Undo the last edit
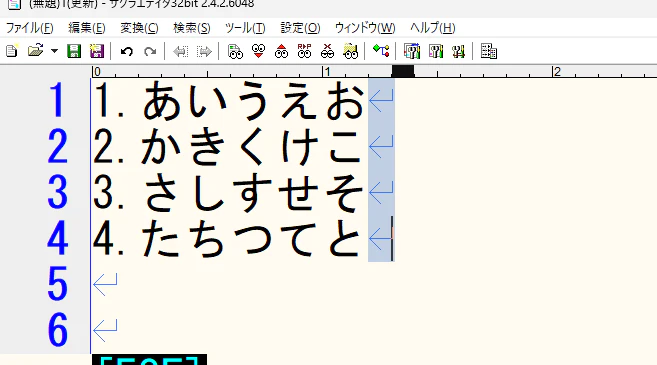The image size is (657, 365). pos(127,52)
